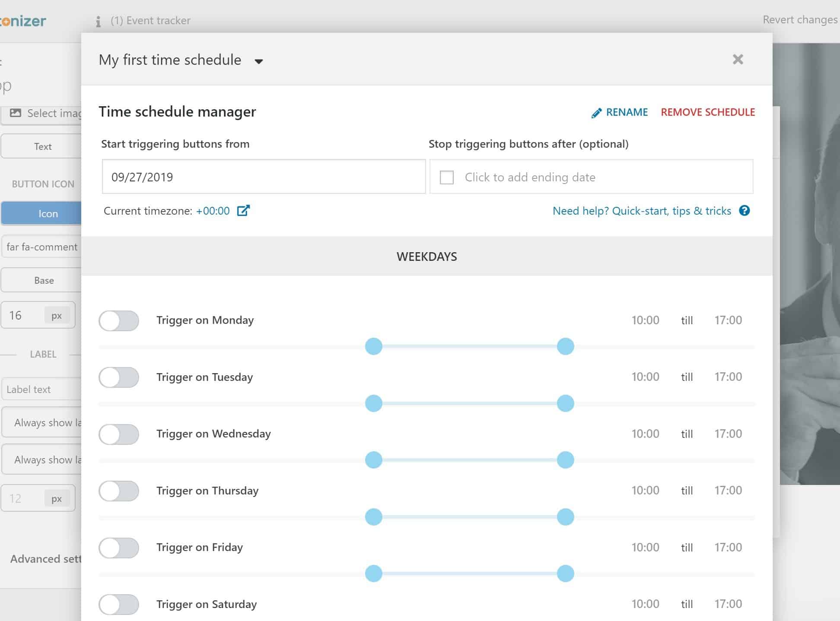Click Monday 10:00 start time value
The image size is (840, 621).
[645, 320]
